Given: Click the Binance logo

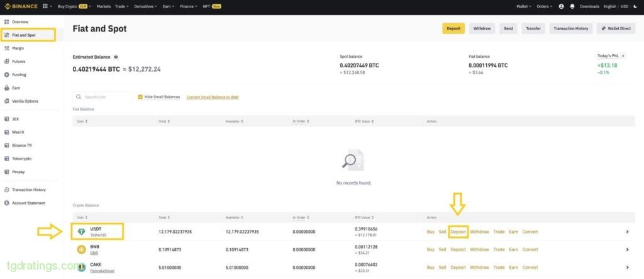Looking at the screenshot, I should pos(21,6).
